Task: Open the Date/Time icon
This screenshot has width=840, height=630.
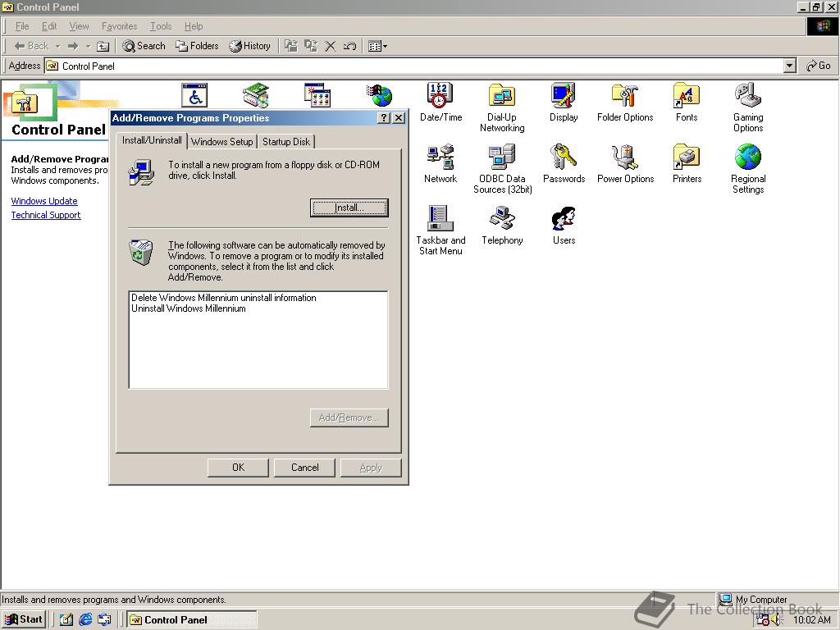Action: 441,102
